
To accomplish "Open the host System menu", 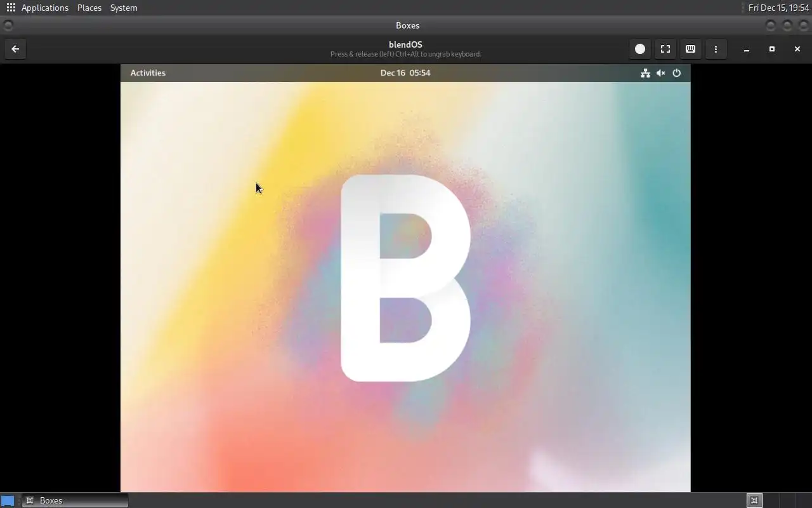I will click(124, 8).
